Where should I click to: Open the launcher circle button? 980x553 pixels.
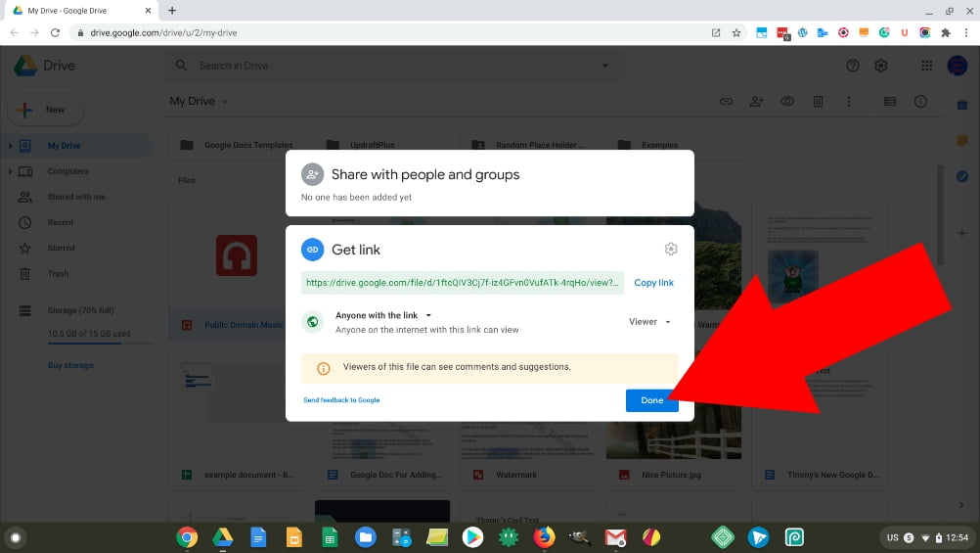16,537
